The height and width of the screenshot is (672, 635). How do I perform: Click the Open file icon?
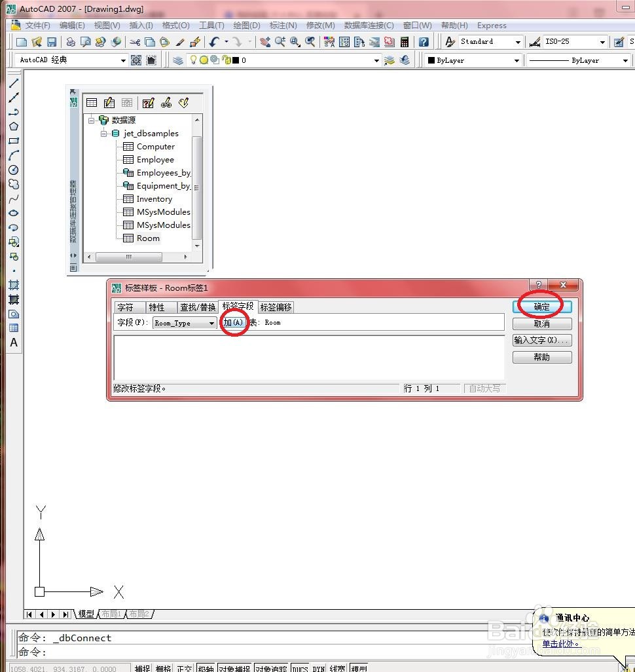[37, 42]
